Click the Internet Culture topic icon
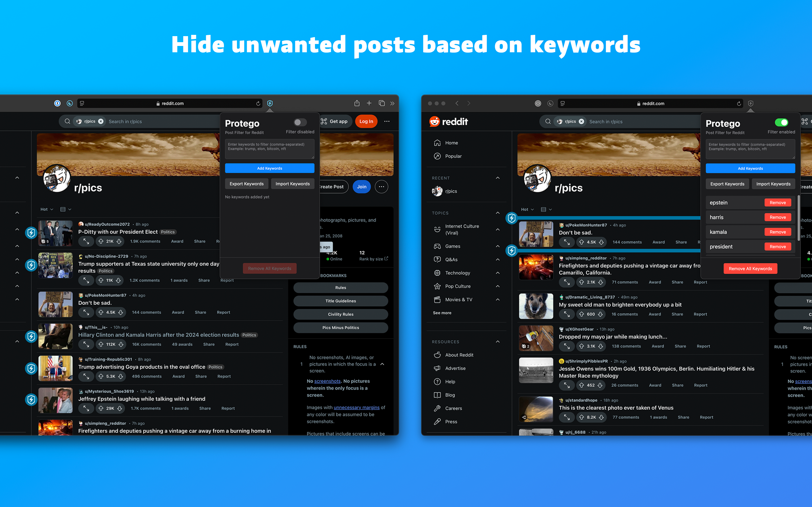The height and width of the screenshot is (507, 812). 437,229
